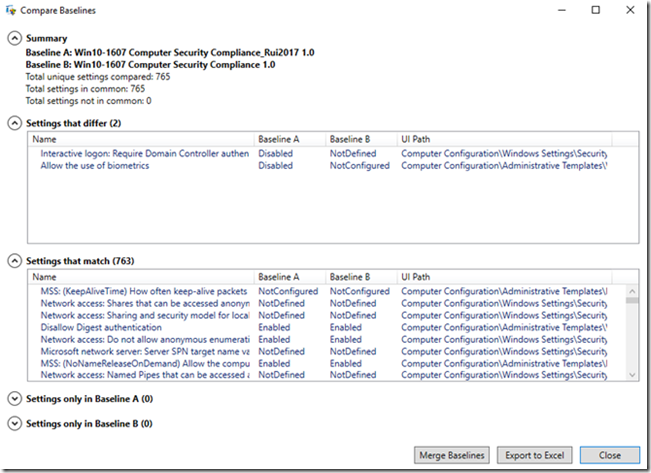Click Enabled Baseline B for NoNameReleaseOnDemand row
The height and width of the screenshot is (473, 651).
pos(345,363)
